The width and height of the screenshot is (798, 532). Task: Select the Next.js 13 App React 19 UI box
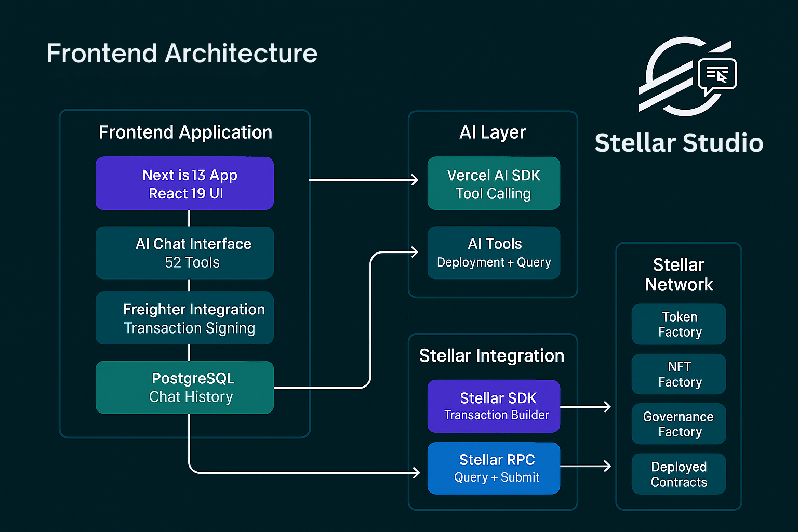pyautogui.click(x=184, y=183)
